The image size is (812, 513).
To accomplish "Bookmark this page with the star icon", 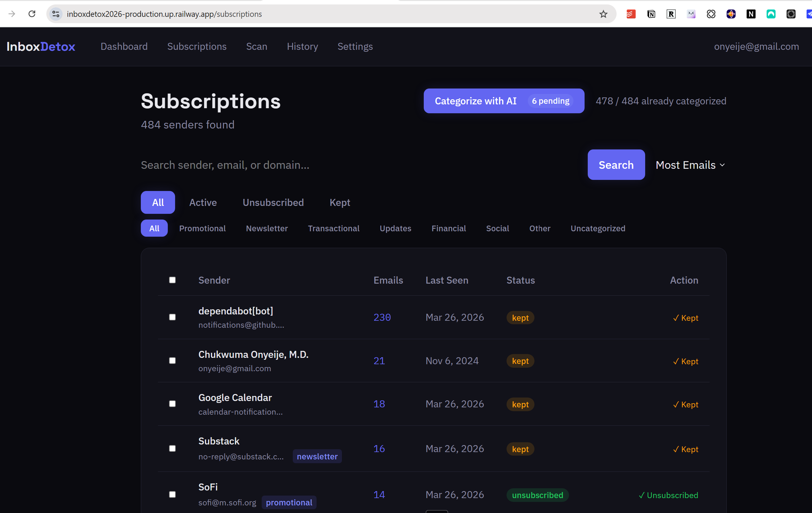I will [x=603, y=14].
